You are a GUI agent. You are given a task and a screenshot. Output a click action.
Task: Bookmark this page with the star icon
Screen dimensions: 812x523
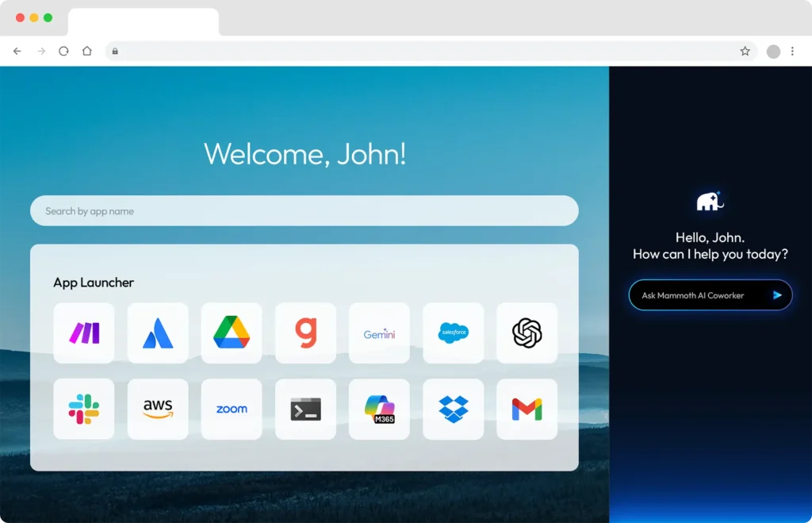click(x=745, y=52)
